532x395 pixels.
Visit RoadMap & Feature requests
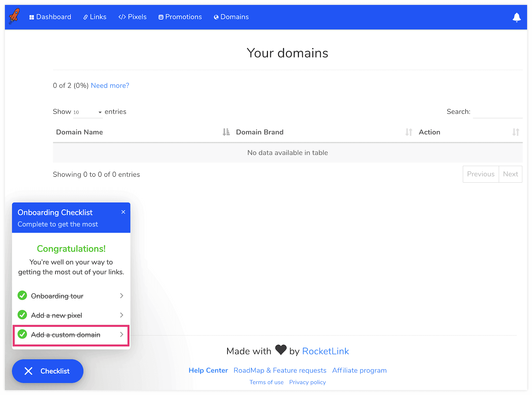tap(280, 370)
